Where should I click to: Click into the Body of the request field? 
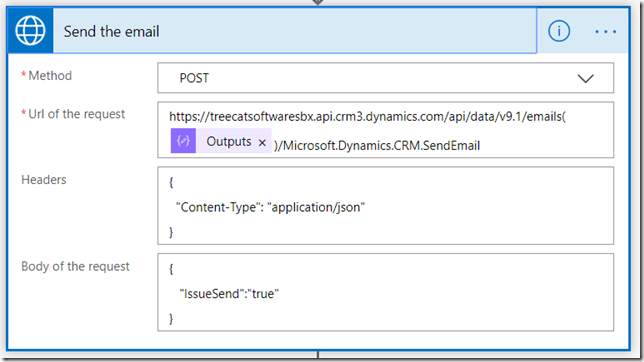385,292
